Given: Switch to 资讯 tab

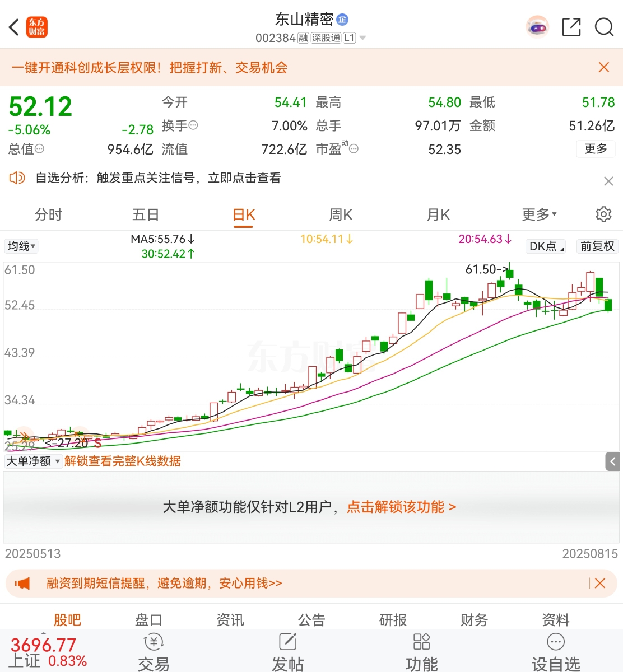Looking at the screenshot, I should [230, 619].
